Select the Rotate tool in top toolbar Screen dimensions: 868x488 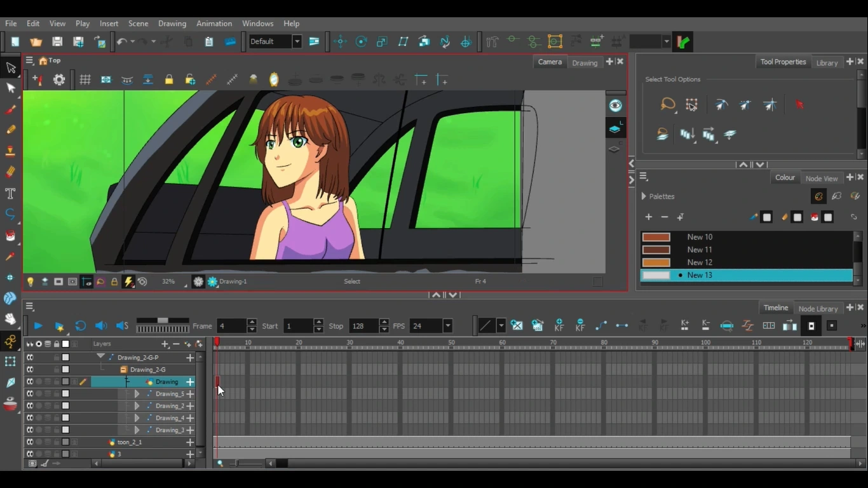point(362,42)
